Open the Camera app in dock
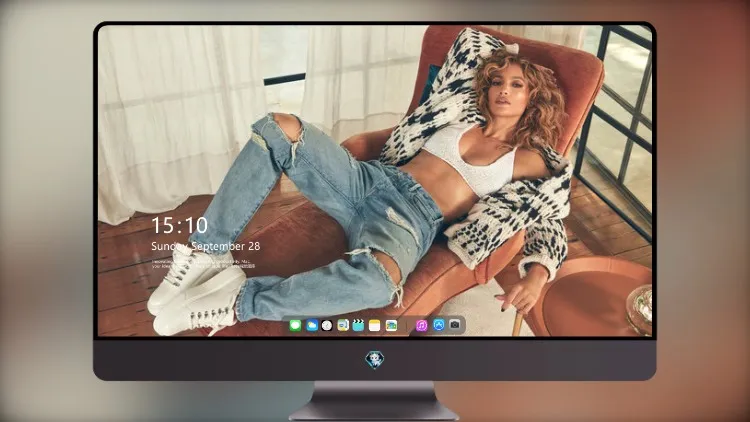This screenshot has width=750, height=422. coord(455,325)
